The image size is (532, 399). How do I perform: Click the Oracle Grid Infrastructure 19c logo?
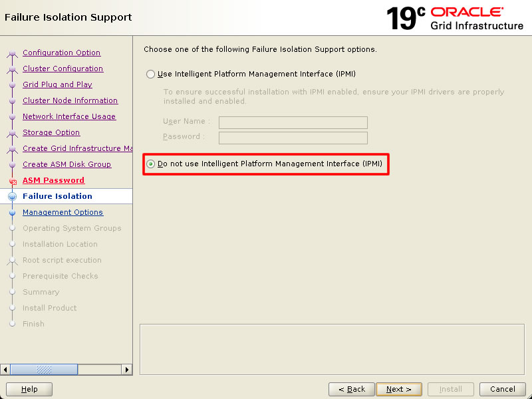[x=455, y=19]
